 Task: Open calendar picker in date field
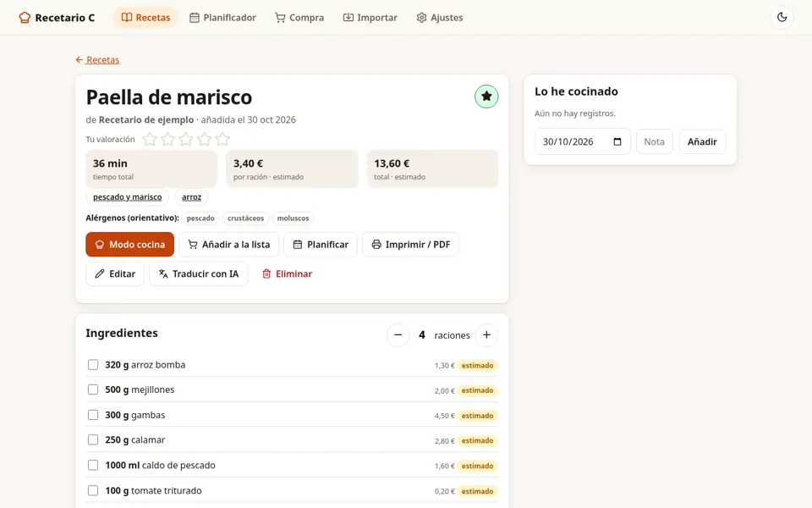coord(617,141)
